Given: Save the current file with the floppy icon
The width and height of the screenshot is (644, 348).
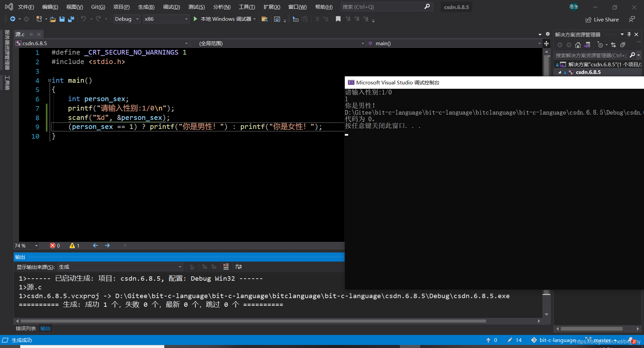Looking at the screenshot, I should [62, 19].
